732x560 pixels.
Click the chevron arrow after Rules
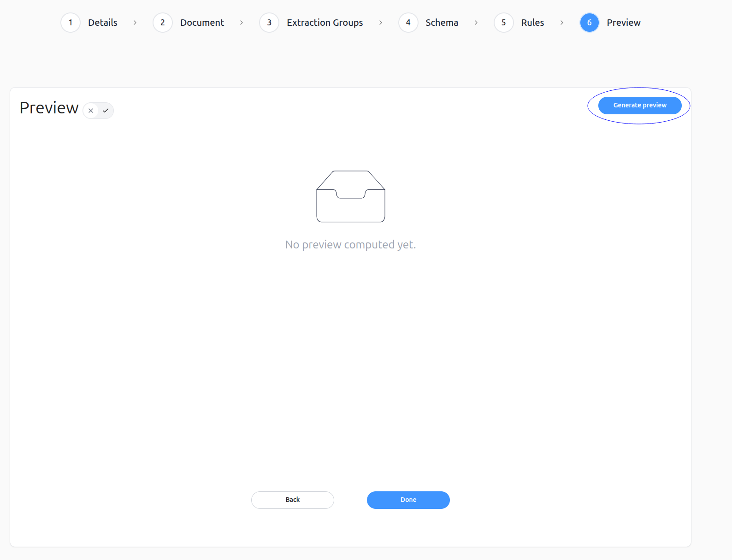point(562,23)
